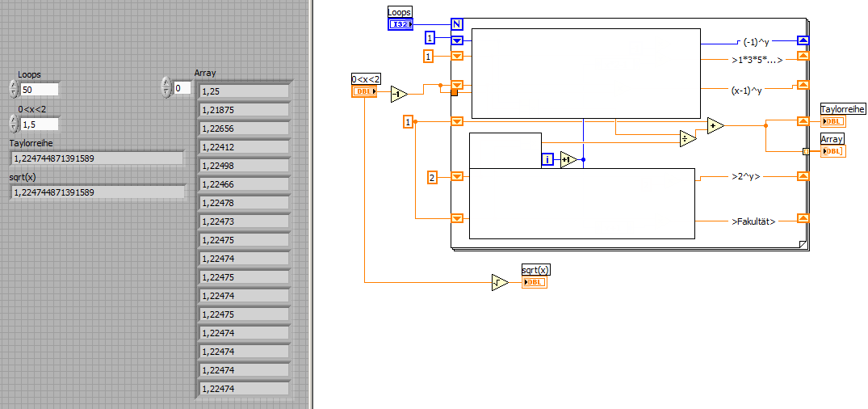Image resolution: width=868 pixels, height=409 pixels.
Task: Click the first array element 1,25
Action: tap(244, 91)
